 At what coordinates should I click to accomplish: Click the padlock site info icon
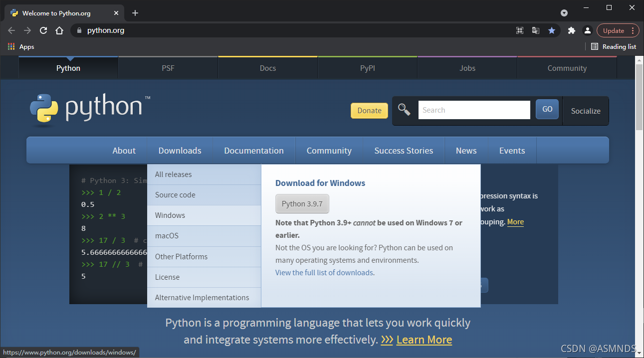[79, 30]
